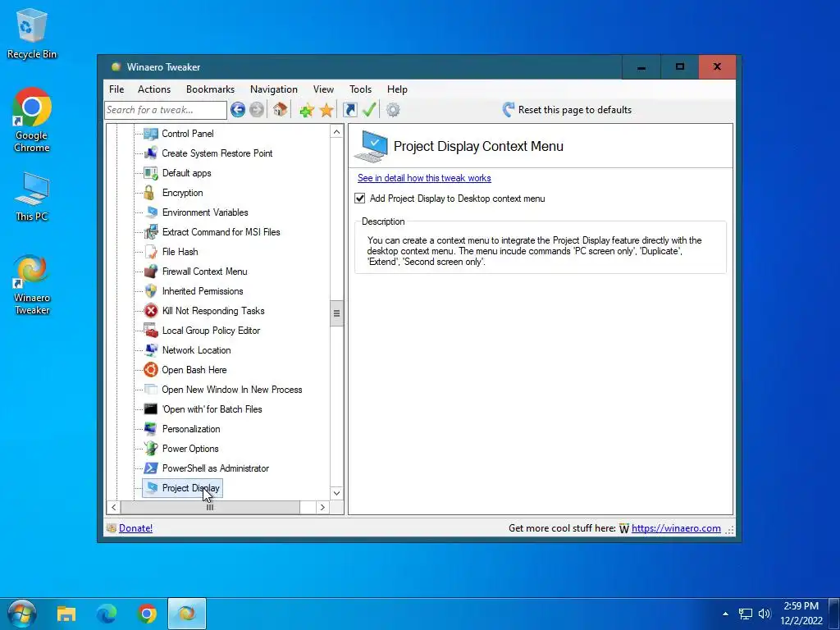Click the volume speaker tray icon
Screen dimensions: 840x630
pos(764,614)
